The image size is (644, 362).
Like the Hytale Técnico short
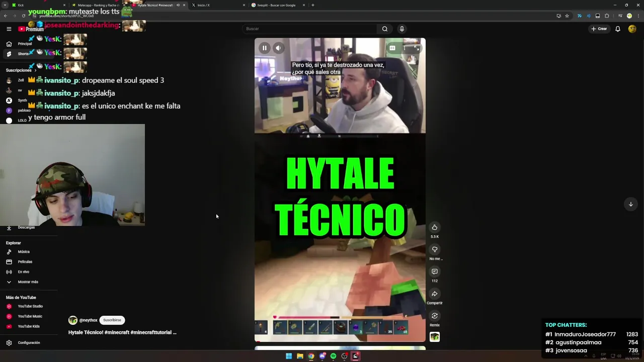pyautogui.click(x=435, y=227)
